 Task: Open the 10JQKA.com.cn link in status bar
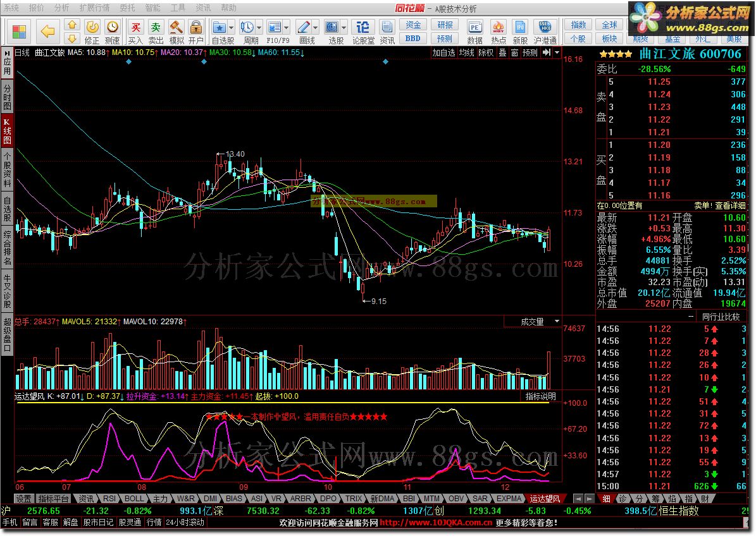436,523
